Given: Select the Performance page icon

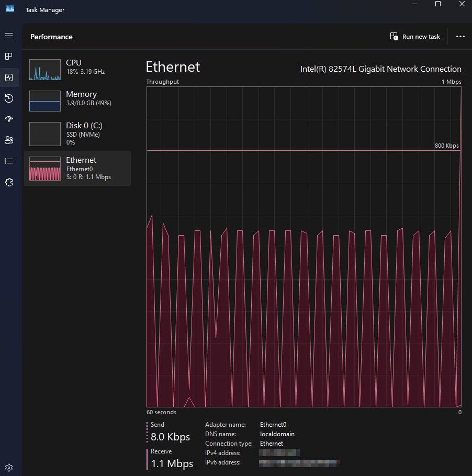Looking at the screenshot, I should click(x=9, y=78).
